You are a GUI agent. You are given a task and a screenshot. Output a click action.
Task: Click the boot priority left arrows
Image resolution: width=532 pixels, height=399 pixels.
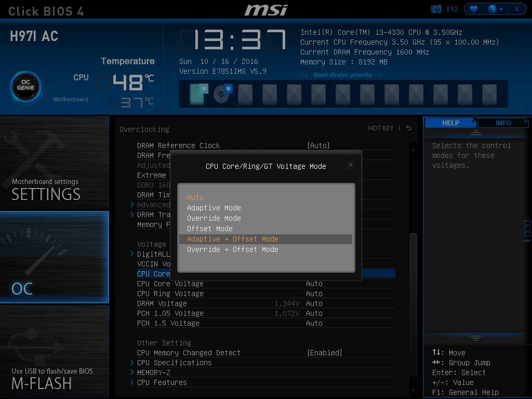pos(304,75)
